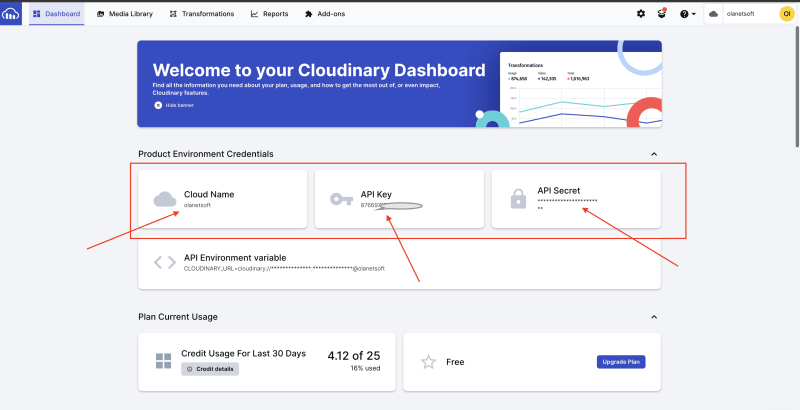
Task: Click the API Environment variable code icon
Action: [x=165, y=263]
